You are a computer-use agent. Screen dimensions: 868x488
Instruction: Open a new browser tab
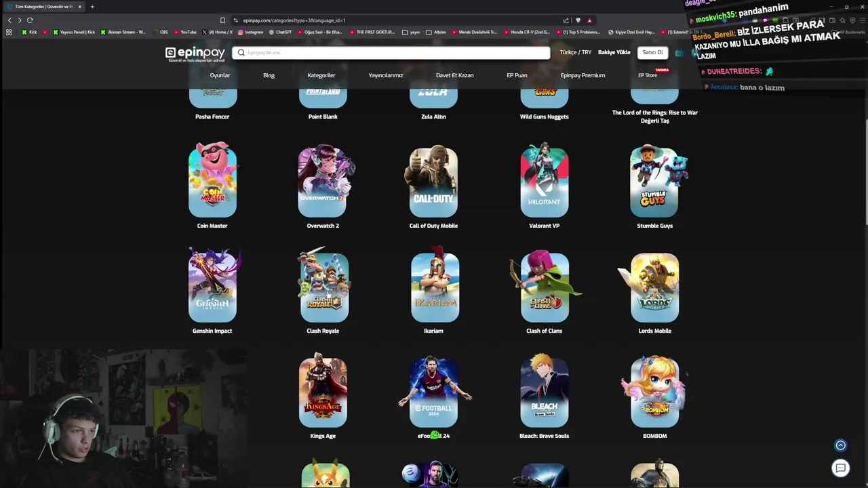coord(92,7)
